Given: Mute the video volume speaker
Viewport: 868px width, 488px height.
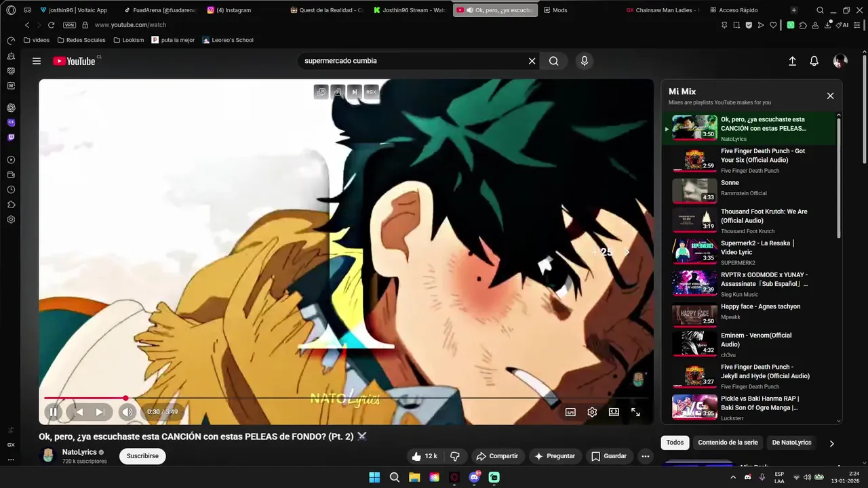Looking at the screenshot, I should [127, 412].
